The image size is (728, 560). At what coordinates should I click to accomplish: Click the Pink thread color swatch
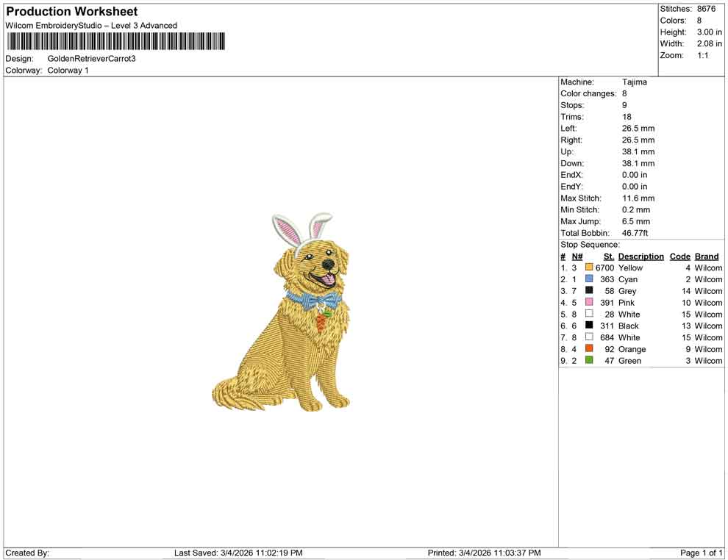click(589, 302)
